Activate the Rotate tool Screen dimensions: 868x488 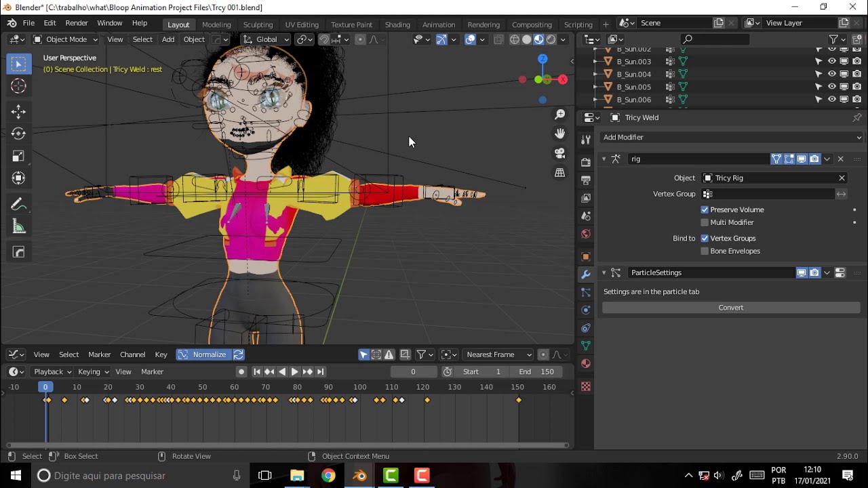pos(18,134)
